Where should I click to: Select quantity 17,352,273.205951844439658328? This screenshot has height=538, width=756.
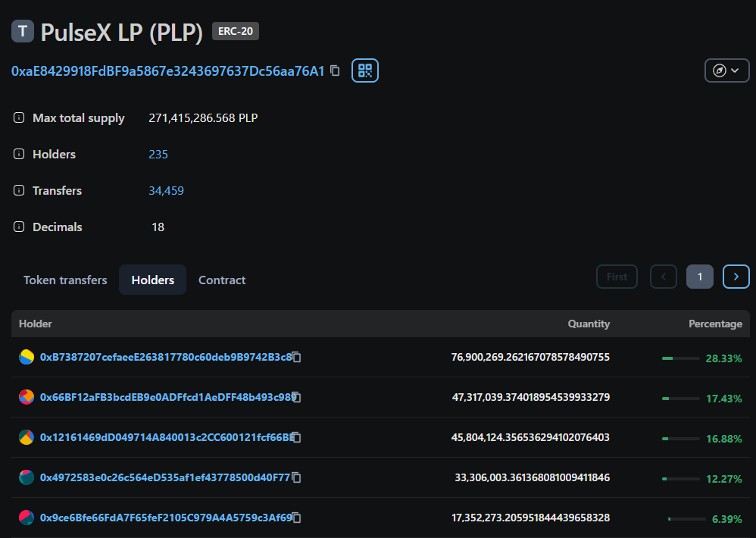pyautogui.click(x=531, y=518)
